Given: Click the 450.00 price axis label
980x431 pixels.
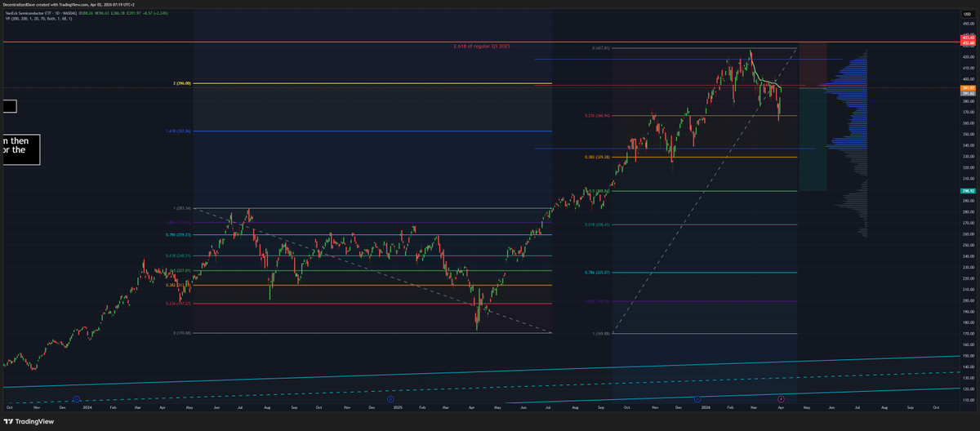Looking at the screenshot, I should pos(970,24).
